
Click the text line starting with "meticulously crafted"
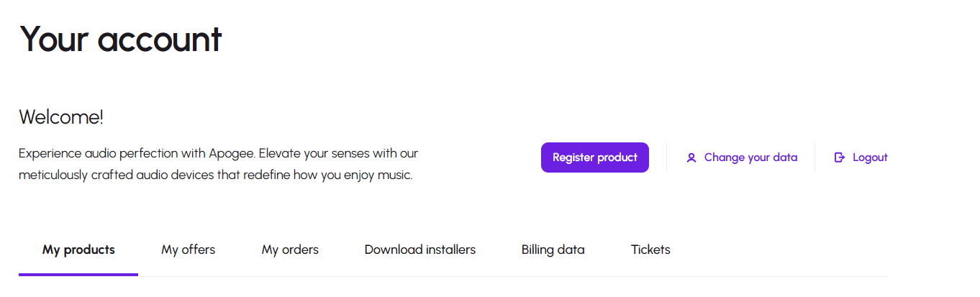215,175
